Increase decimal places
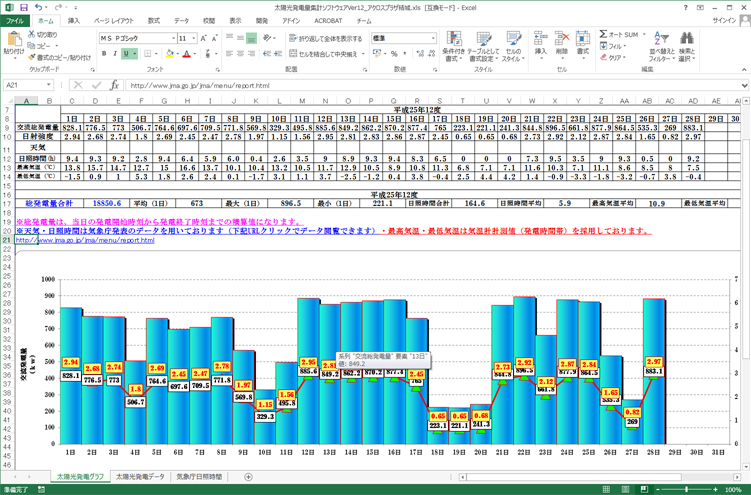This screenshot has height=495, width=751. pos(420,54)
